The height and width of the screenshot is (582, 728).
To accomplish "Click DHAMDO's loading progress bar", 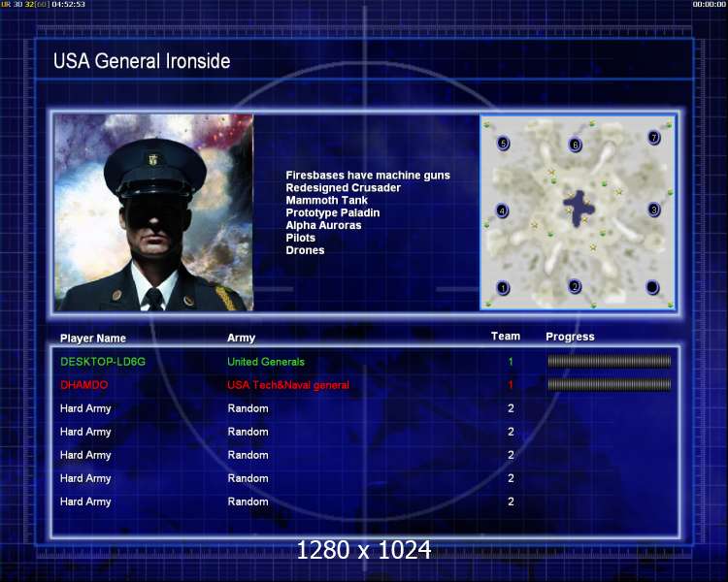I will coord(609,385).
